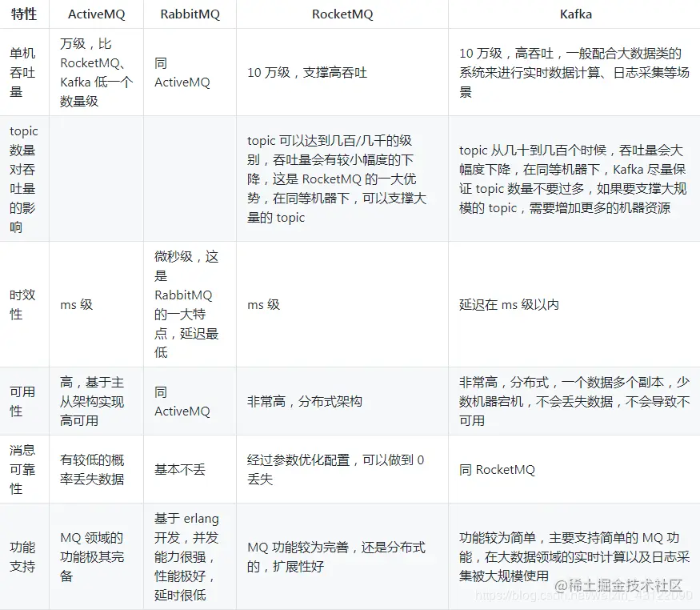Image resolution: width=700 pixels, height=610 pixels.
Task: Click Kafka cell 10 万级，高吞吐
Action: point(574,72)
